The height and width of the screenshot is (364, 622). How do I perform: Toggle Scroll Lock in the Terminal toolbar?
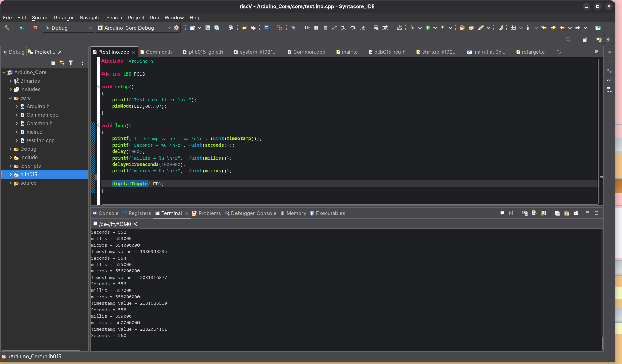[x=543, y=213]
